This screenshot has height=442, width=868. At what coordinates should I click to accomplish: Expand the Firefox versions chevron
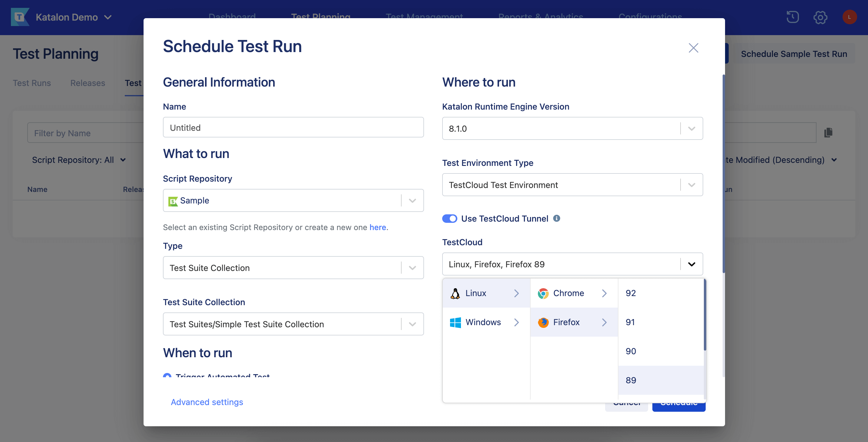tap(604, 322)
